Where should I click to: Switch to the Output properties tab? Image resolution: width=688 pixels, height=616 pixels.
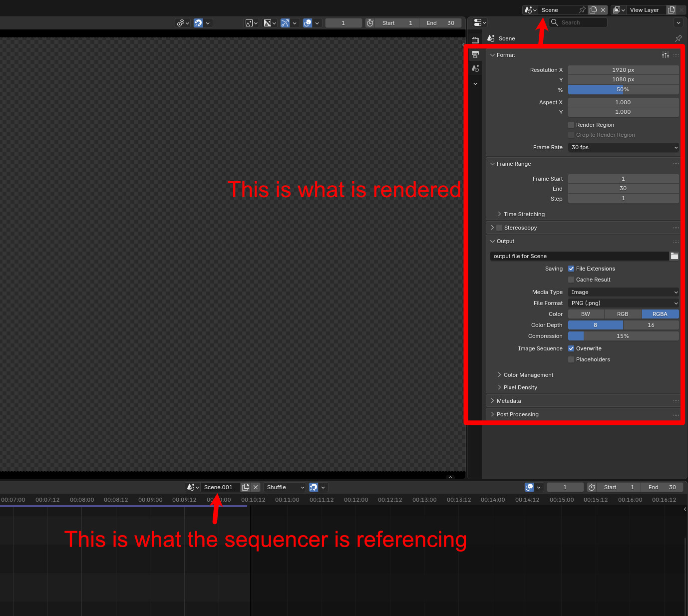point(475,54)
